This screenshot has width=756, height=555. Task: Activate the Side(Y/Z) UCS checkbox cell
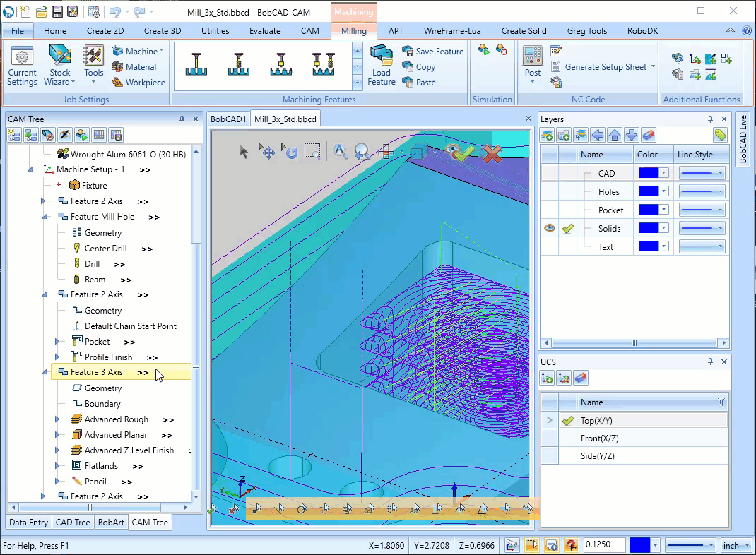click(x=568, y=455)
